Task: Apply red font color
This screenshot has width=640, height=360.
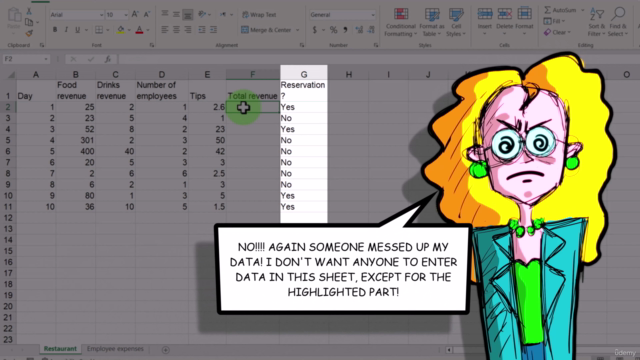Action: tap(139, 30)
